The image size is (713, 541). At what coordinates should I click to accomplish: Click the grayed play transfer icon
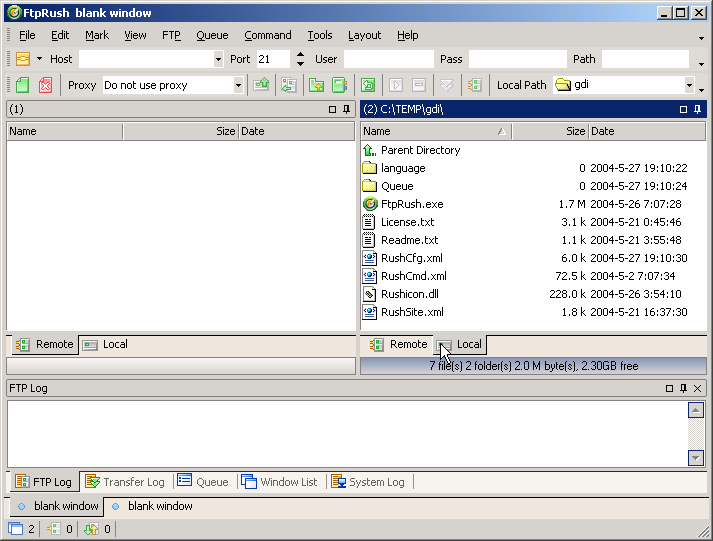[396, 85]
